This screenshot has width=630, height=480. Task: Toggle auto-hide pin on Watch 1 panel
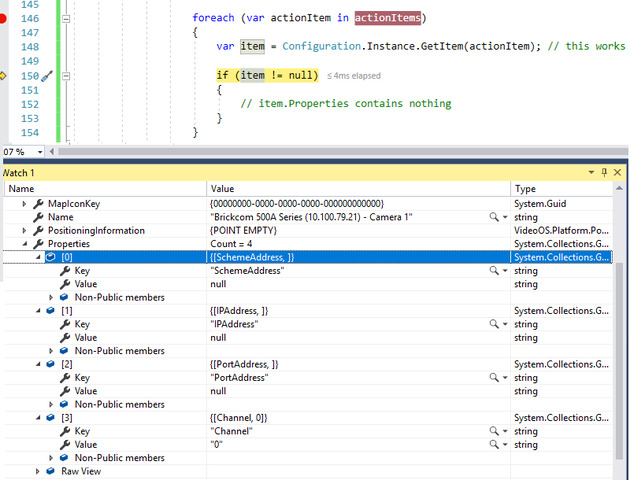tap(605, 173)
